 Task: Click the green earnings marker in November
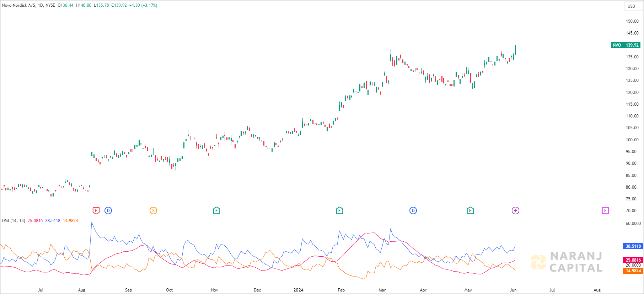(x=216, y=211)
